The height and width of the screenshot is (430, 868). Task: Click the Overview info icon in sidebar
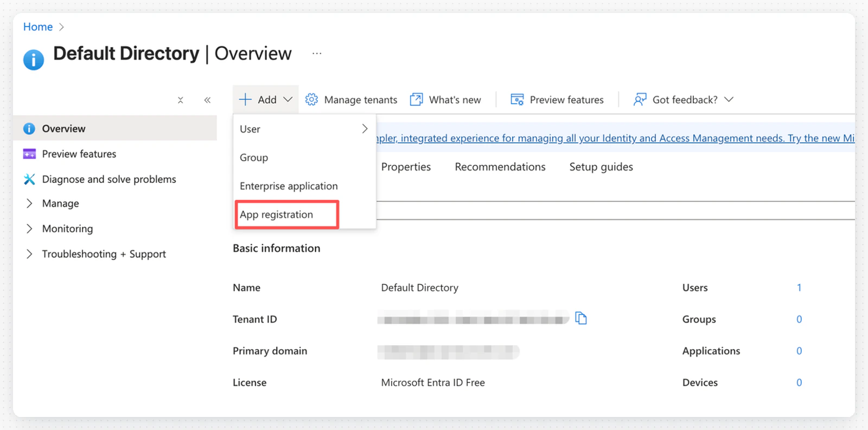coord(29,129)
